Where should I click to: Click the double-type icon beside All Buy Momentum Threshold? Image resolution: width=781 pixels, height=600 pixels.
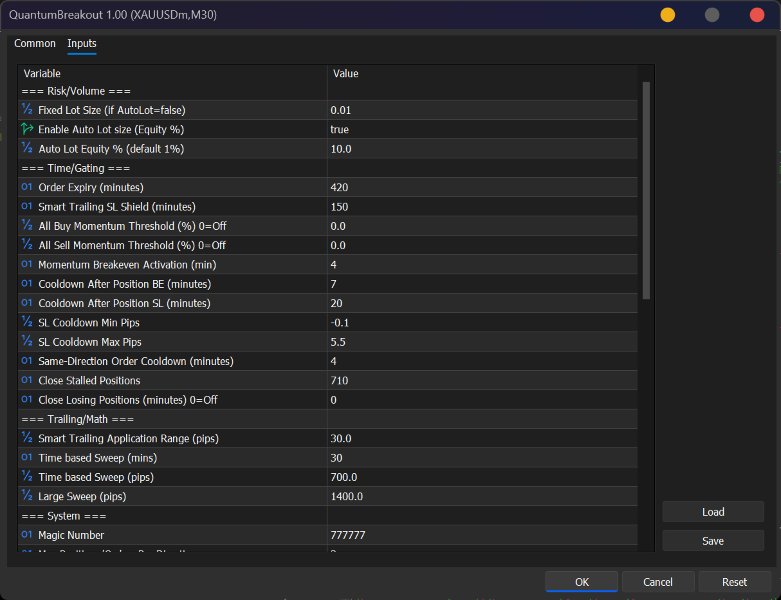pyautogui.click(x=27, y=226)
